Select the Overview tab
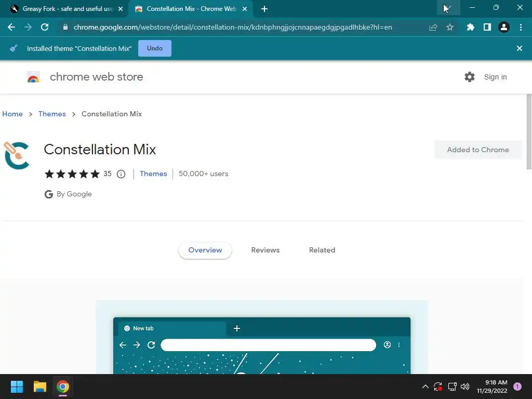The width and height of the screenshot is (532, 399). pyautogui.click(x=205, y=250)
